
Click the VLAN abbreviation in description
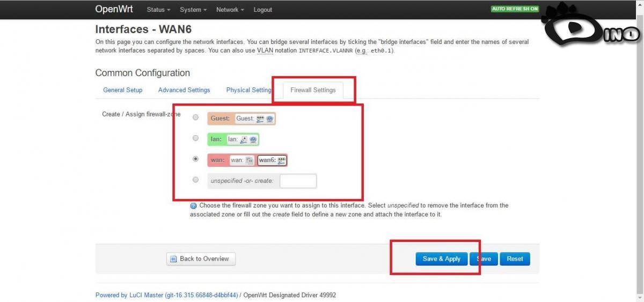click(265, 50)
